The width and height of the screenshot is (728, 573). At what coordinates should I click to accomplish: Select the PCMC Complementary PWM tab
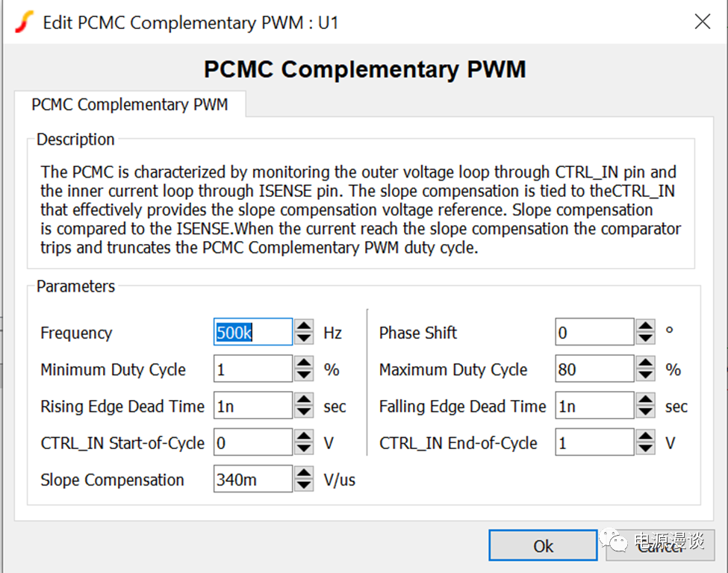129,105
